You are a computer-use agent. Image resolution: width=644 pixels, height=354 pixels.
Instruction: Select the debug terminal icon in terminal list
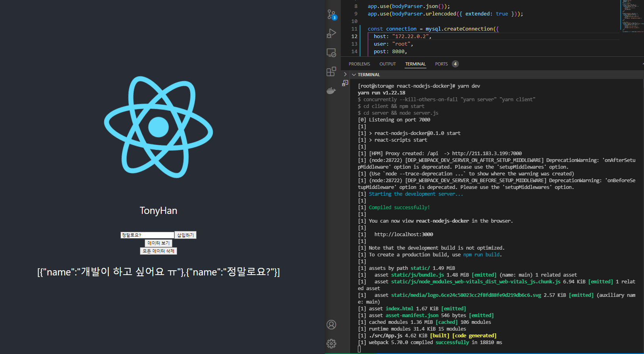tap(345, 83)
